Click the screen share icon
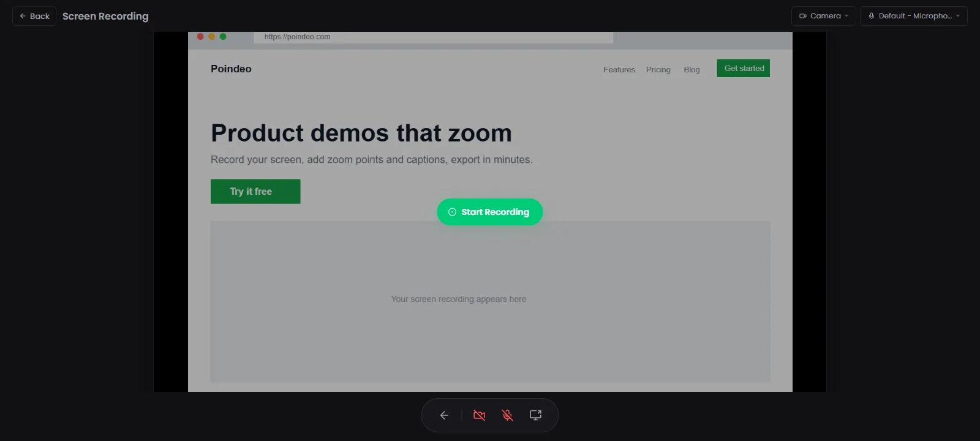 (x=535, y=415)
